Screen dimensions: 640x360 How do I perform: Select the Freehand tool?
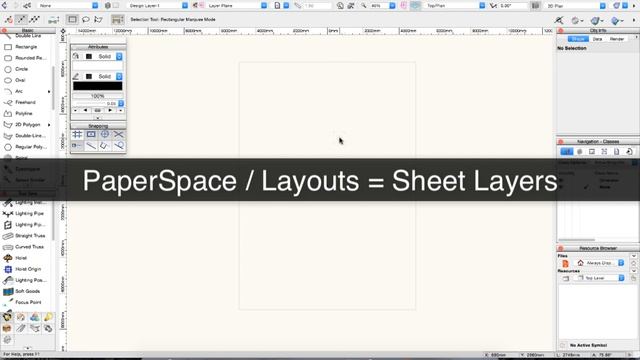(20, 102)
